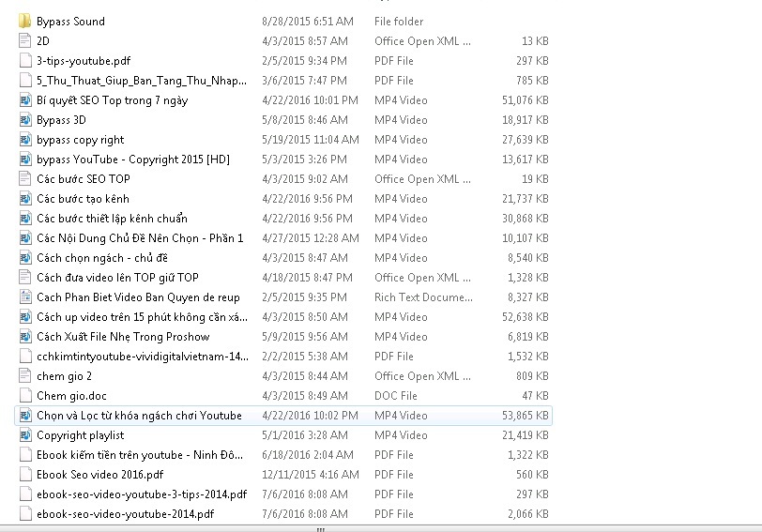Image resolution: width=762 pixels, height=532 pixels.
Task: Select ebook-seo-video-youtube-2014.pdf file name
Action: coord(126,514)
